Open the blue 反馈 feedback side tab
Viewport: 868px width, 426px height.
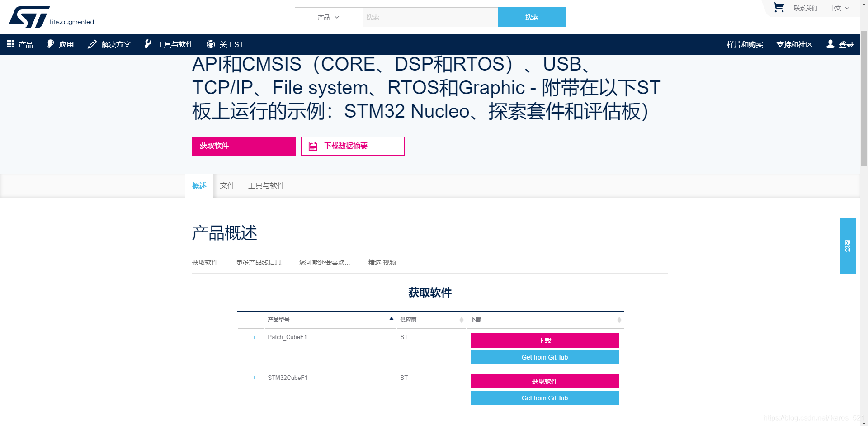(848, 246)
